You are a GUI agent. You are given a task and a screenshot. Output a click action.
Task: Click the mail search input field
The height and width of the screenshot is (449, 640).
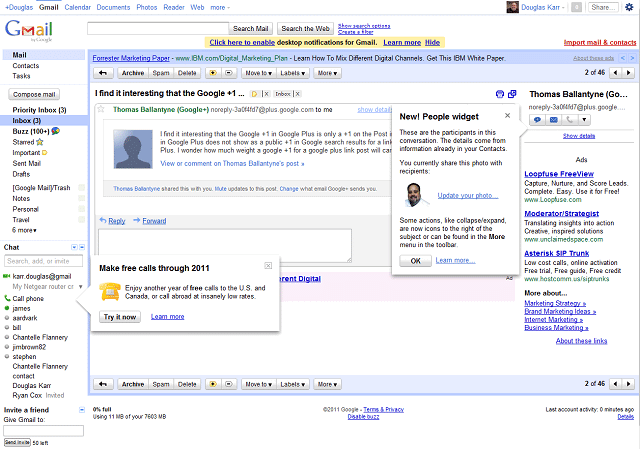point(158,29)
